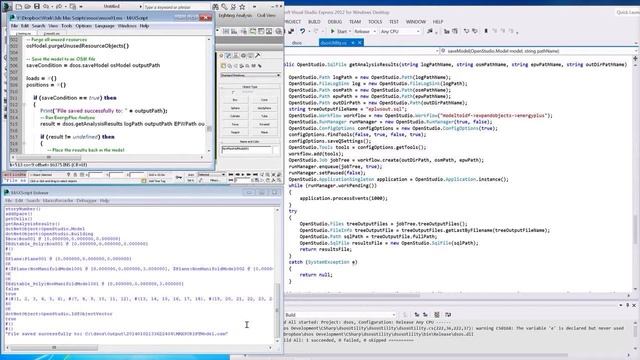The height and width of the screenshot is (360, 640).
Task: Click the object name input field
Action: coord(247,150)
